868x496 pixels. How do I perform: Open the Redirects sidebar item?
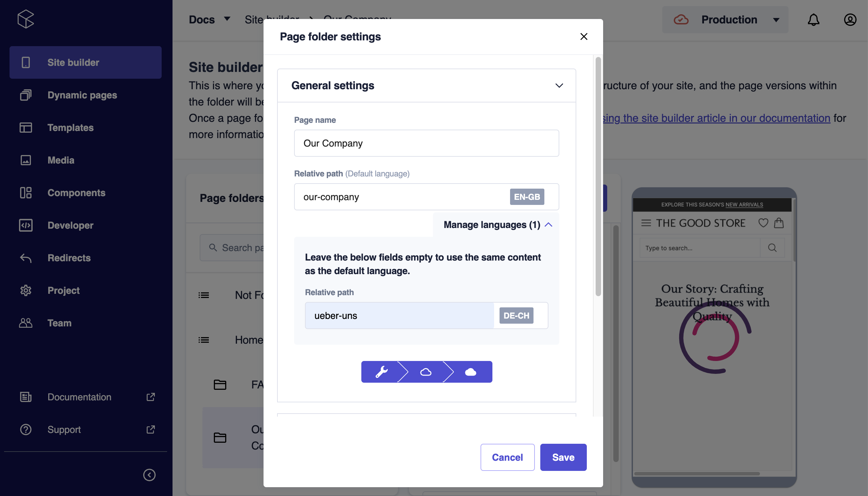[x=69, y=258]
